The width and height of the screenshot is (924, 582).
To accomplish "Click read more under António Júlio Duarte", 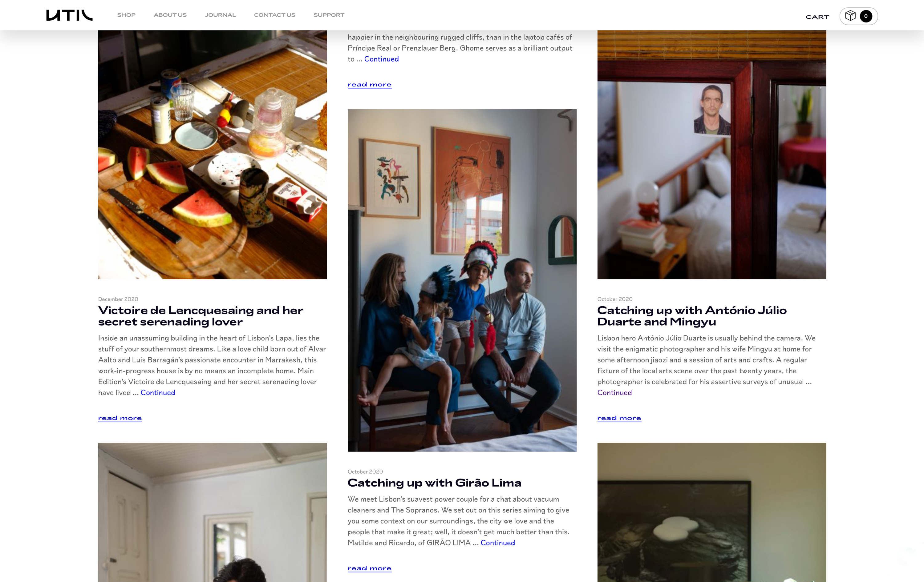I will tap(619, 418).
